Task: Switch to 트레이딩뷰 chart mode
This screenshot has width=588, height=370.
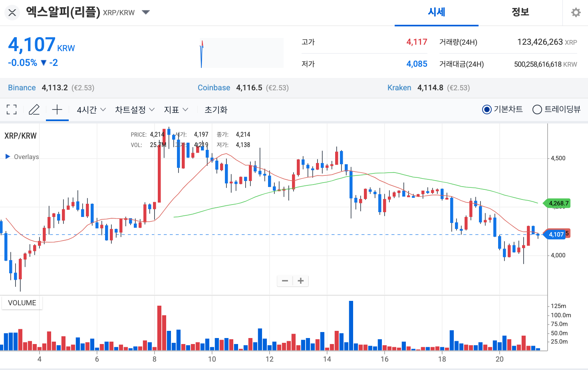Action: [x=537, y=109]
